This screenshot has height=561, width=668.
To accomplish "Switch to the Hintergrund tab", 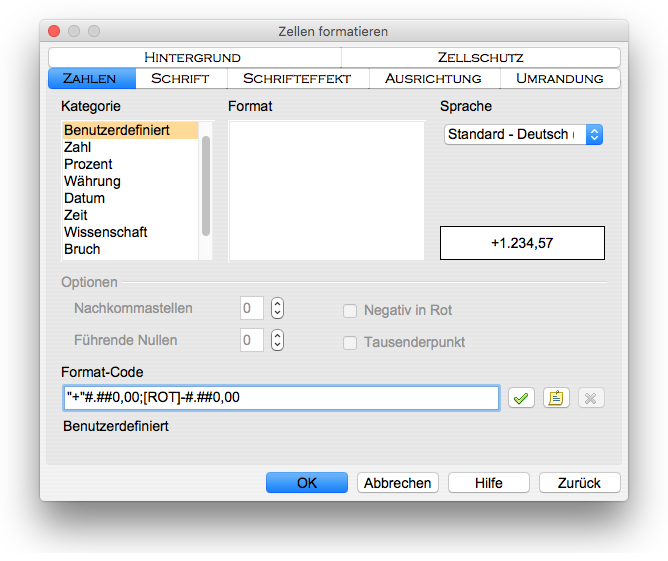I will tap(195, 58).
